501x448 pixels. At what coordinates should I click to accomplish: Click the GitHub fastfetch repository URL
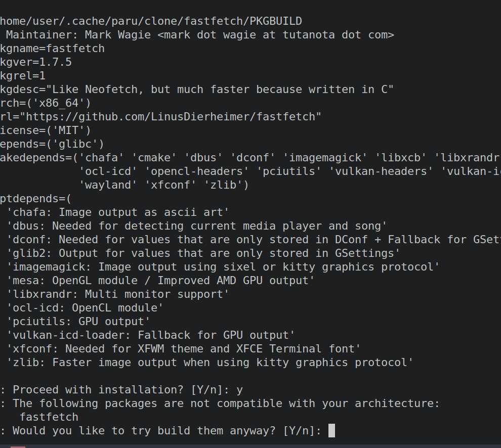171,117
